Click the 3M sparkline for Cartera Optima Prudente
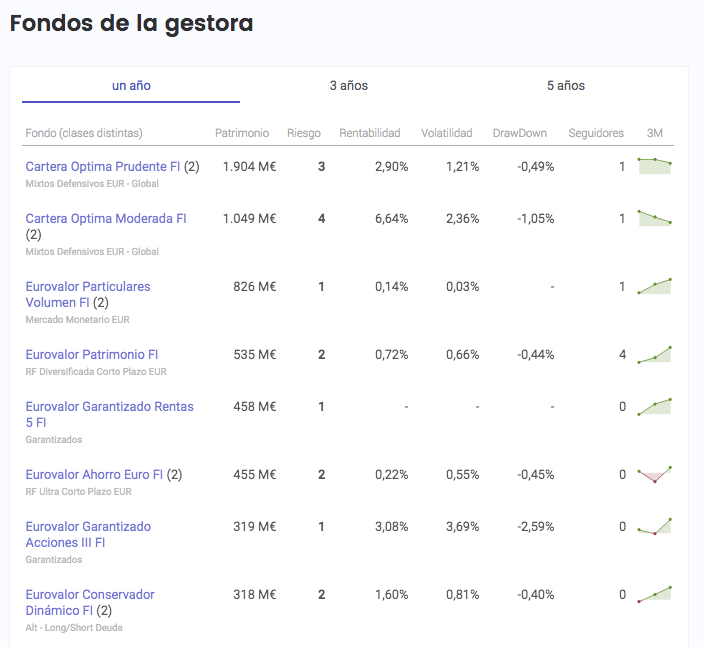This screenshot has width=704, height=647. point(655,166)
